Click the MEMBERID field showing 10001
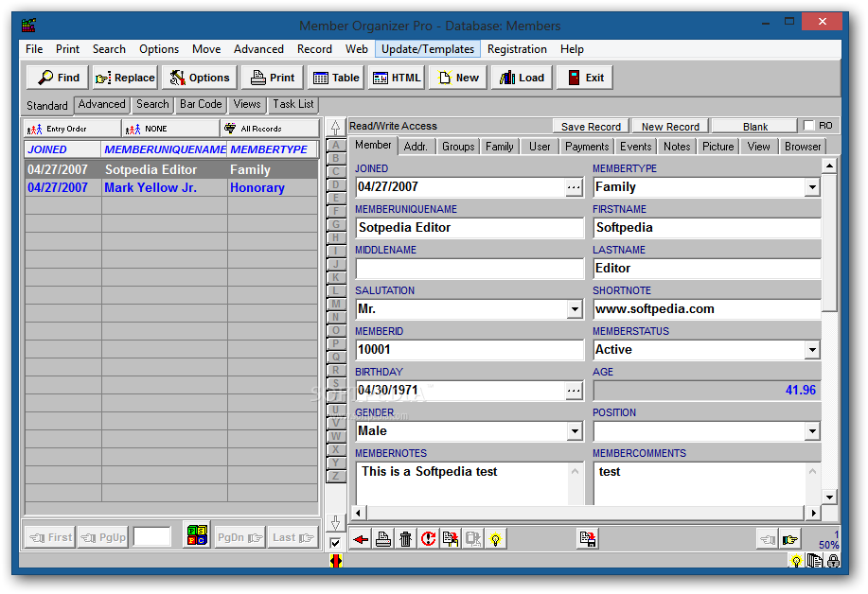 coord(469,350)
